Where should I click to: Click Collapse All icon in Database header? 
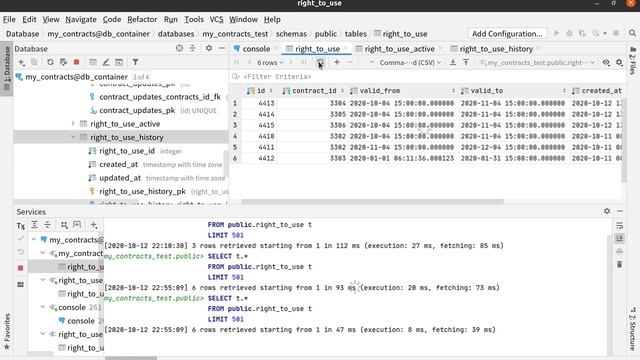point(192,48)
